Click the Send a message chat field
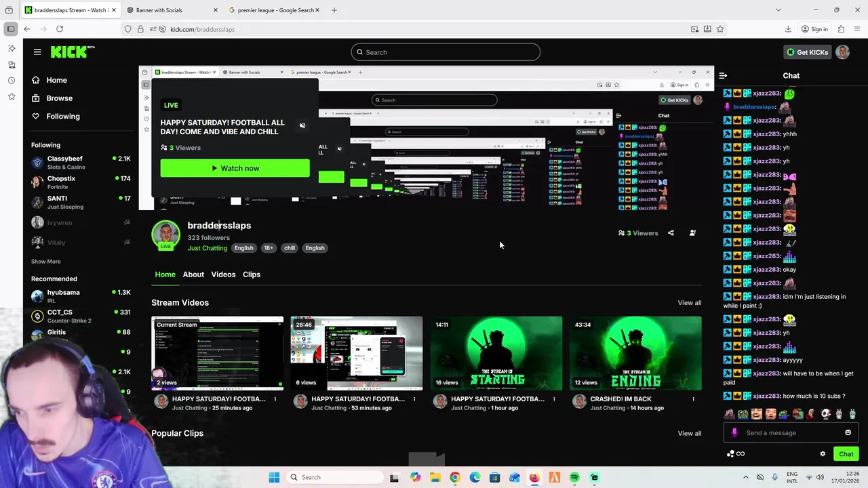The height and width of the screenshot is (488, 868). [790, 433]
